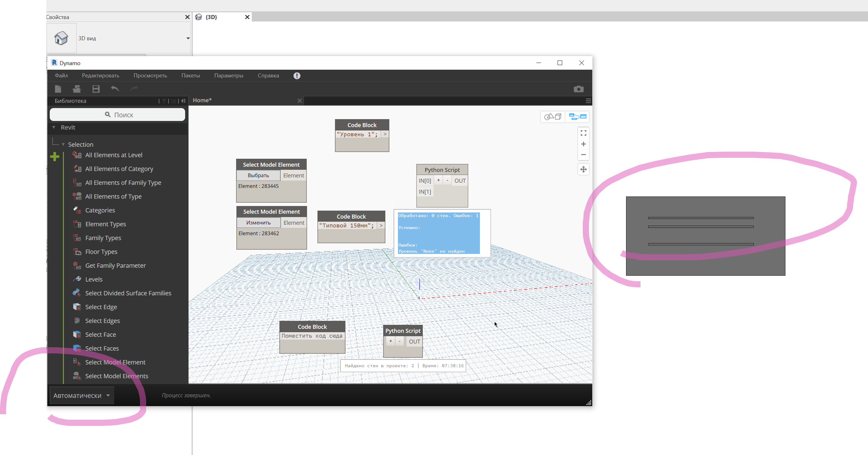Click the pan mode icon
868x455 pixels.
(583, 169)
